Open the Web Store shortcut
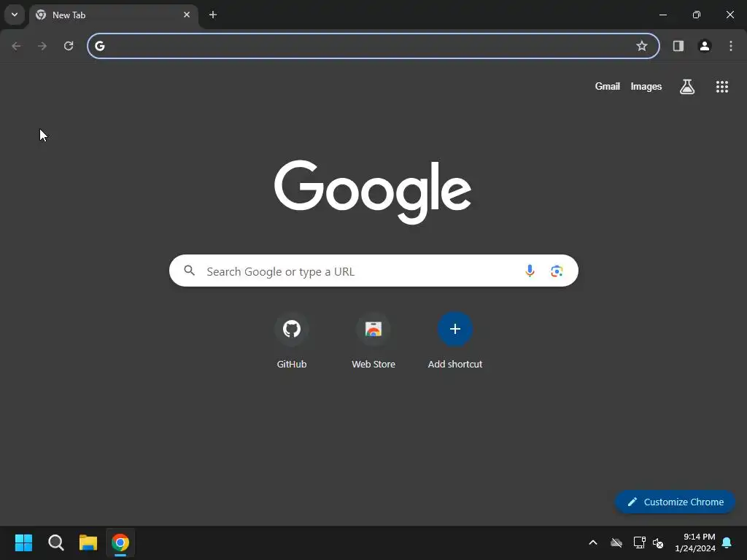 pos(373,341)
